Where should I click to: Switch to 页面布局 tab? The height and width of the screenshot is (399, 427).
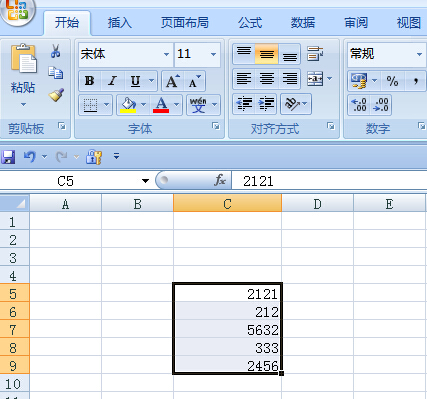pyautogui.click(x=185, y=23)
